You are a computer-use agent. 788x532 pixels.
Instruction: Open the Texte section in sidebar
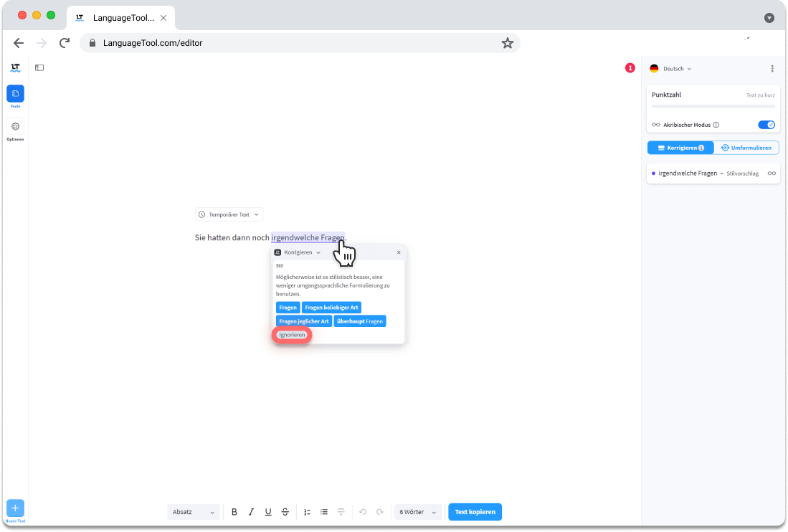point(16,96)
